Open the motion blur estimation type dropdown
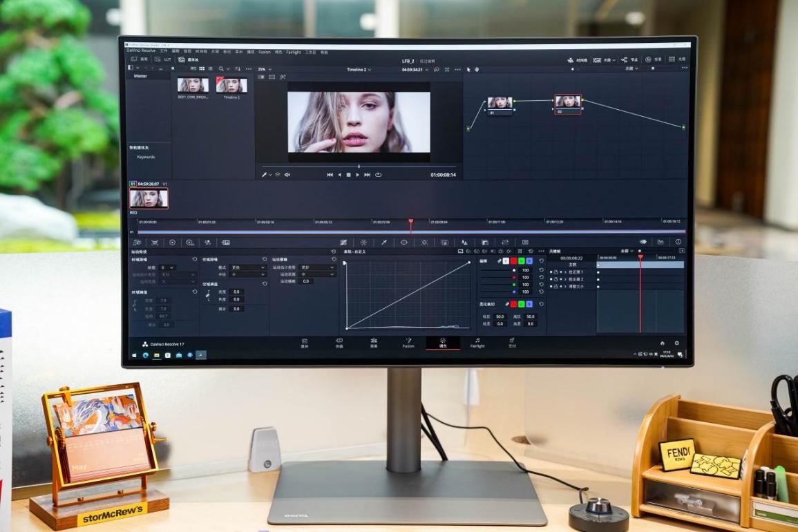 [x=318, y=267]
